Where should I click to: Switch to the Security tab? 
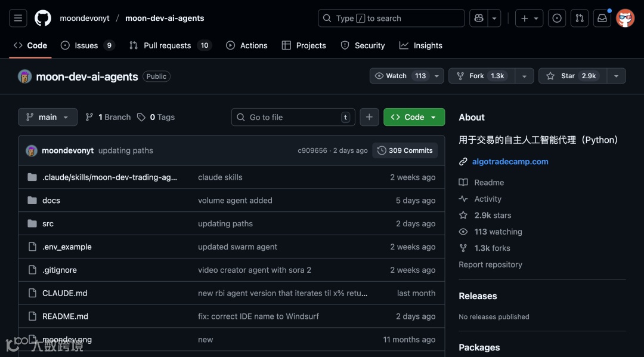[x=363, y=45]
